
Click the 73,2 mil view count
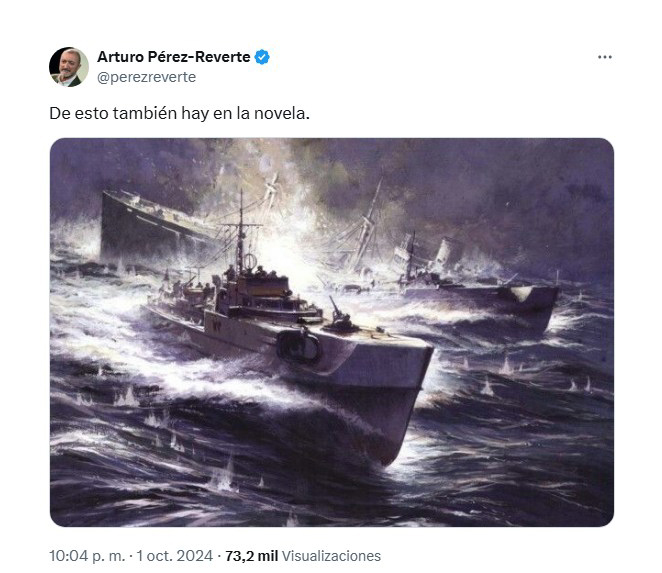252,556
